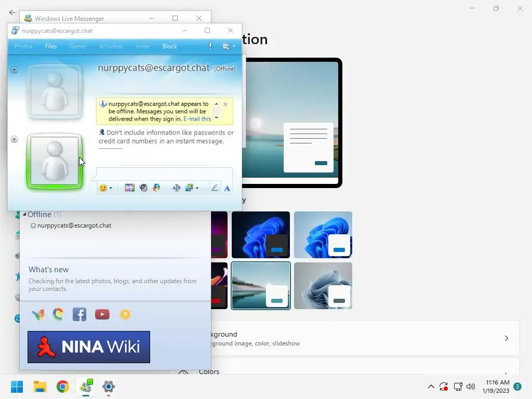532x399 pixels.
Task: Collapse the Offline contacts group
Action: 24,215
